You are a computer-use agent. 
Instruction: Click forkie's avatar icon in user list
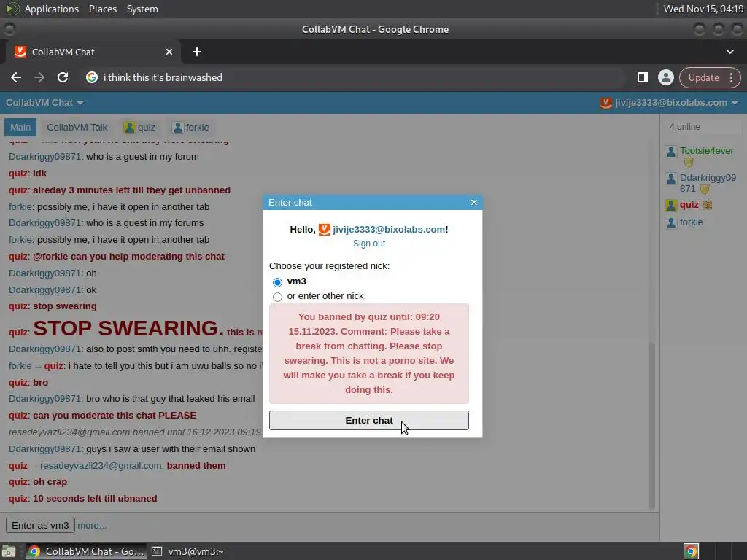coord(671,223)
